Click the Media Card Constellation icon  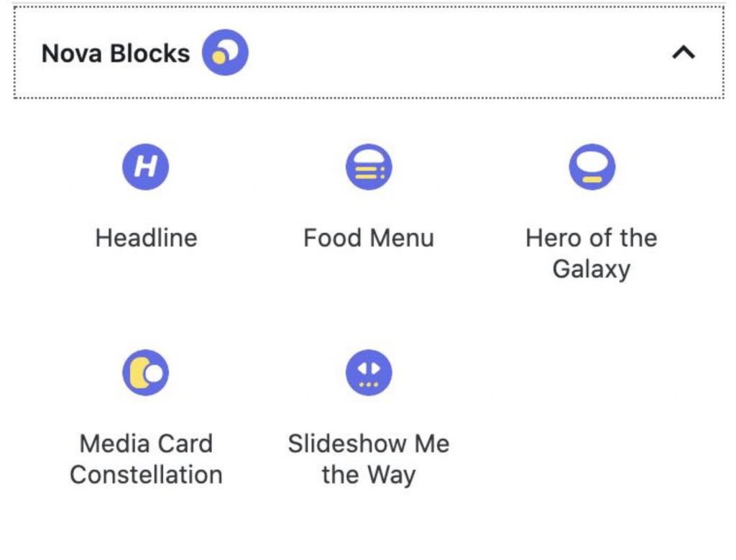pos(147,372)
